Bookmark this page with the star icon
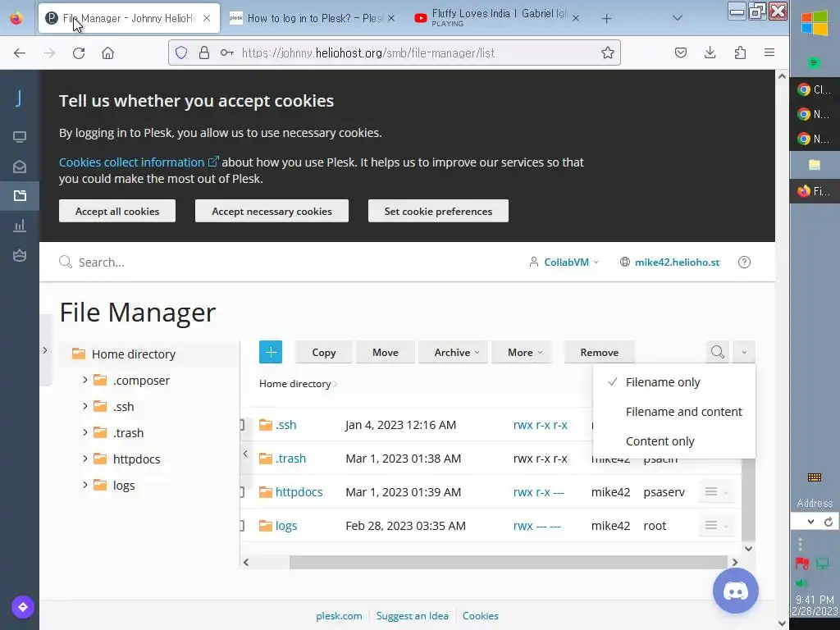This screenshot has width=840, height=630. coord(608,52)
